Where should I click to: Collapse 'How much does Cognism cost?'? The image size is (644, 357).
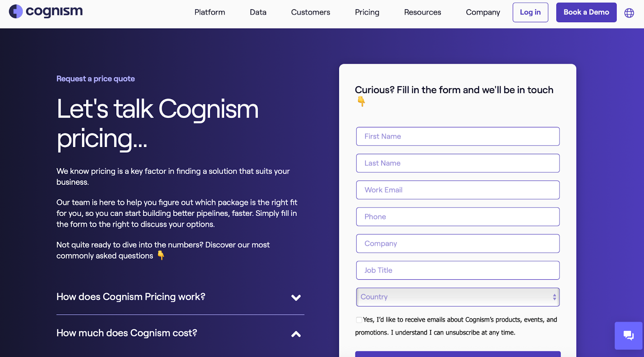296,334
